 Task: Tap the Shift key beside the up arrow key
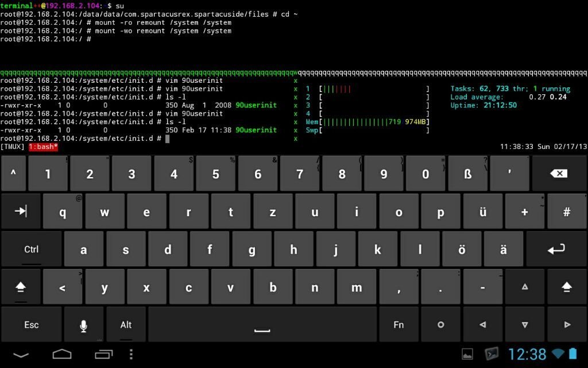[x=567, y=287]
